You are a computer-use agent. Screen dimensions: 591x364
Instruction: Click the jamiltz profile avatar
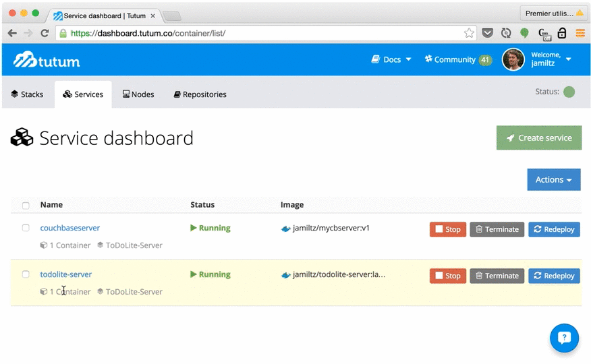[513, 59]
